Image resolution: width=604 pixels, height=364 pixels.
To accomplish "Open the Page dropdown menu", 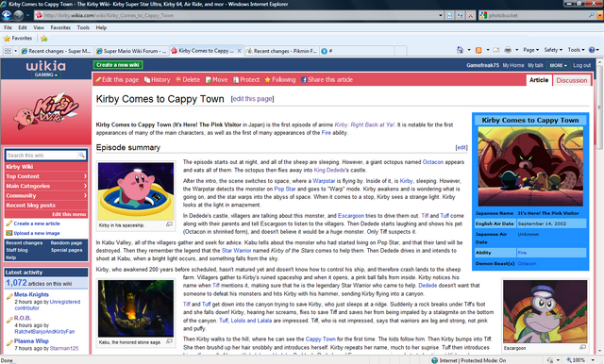I will (530, 50).
